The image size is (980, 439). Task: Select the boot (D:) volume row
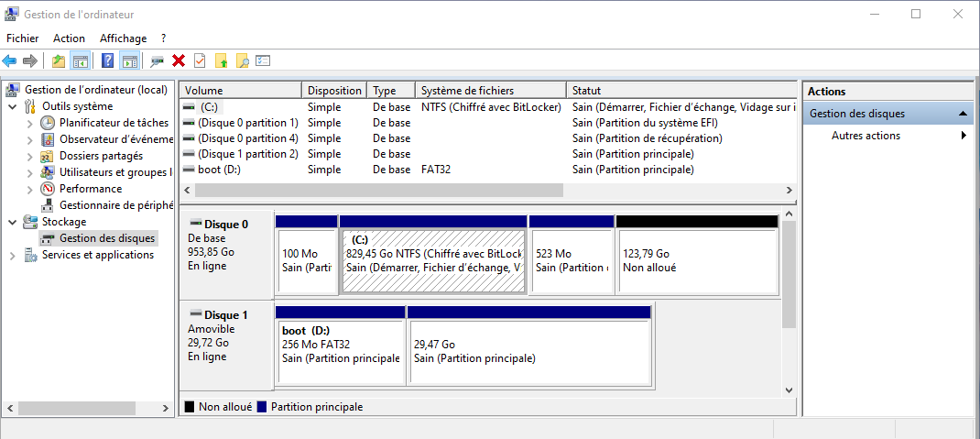489,170
